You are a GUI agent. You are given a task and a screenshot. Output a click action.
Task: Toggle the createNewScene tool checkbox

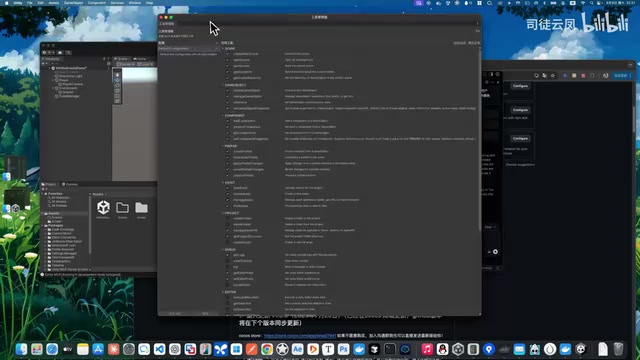228,54
